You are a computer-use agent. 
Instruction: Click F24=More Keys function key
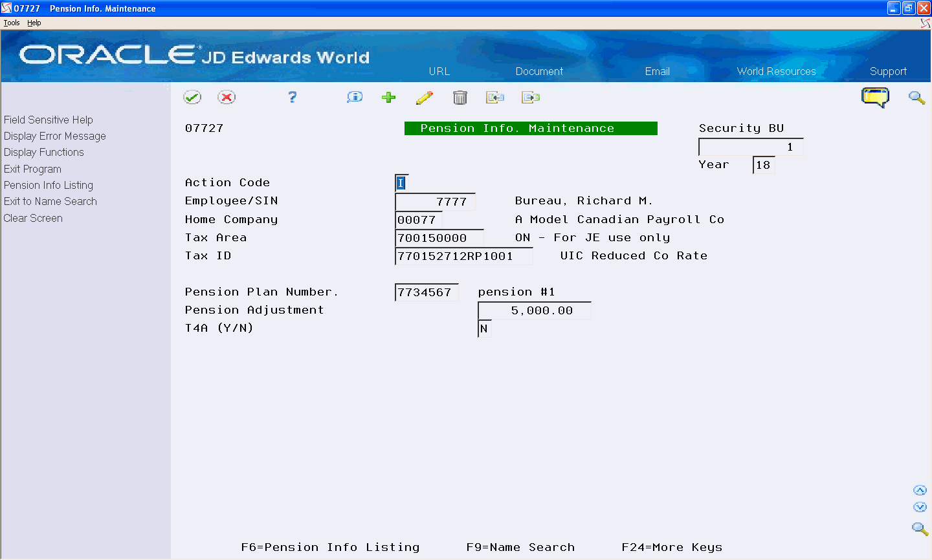[x=672, y=547]
